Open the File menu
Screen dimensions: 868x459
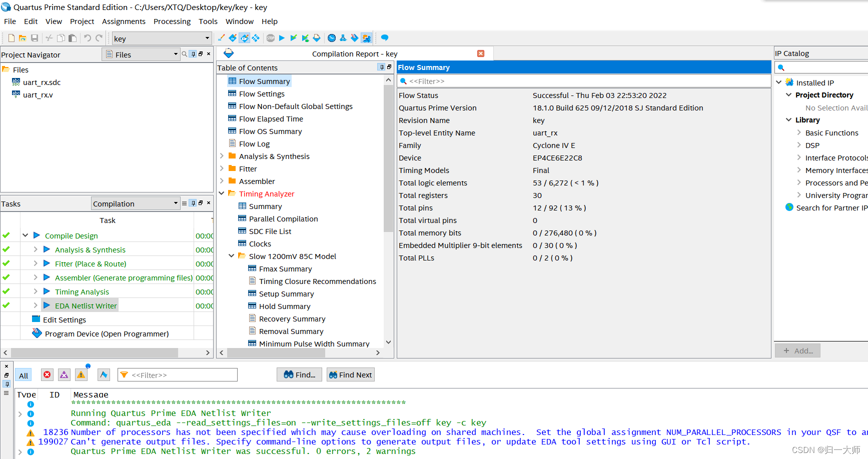10,21
